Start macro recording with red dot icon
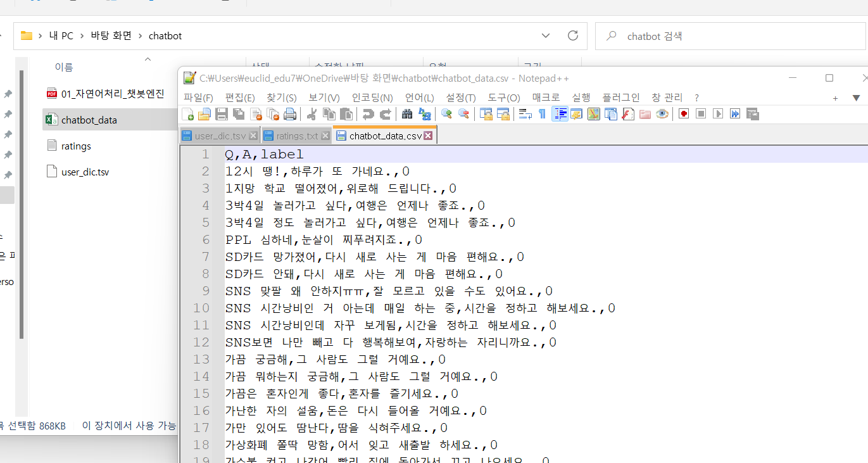The image size is (868, 463). 684,114
